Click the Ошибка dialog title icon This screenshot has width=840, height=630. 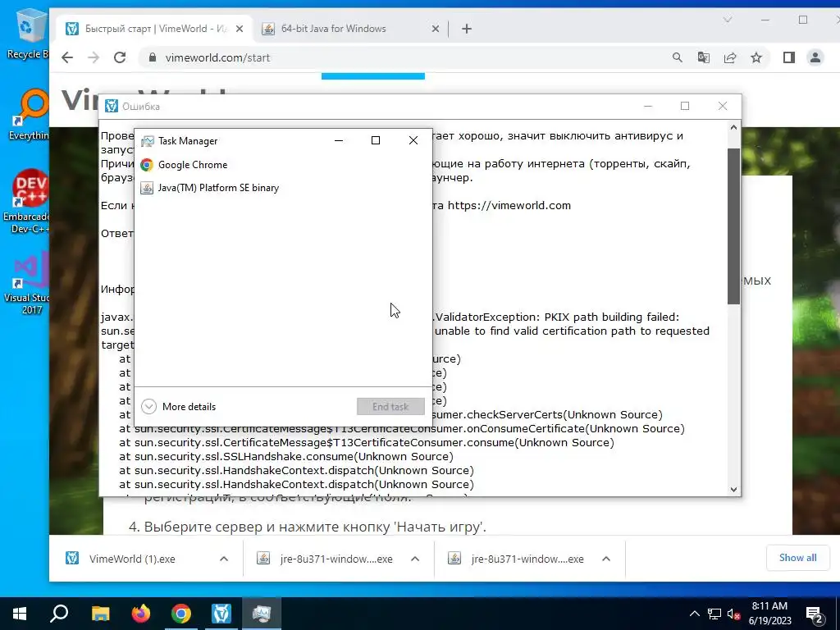(112, 106)
